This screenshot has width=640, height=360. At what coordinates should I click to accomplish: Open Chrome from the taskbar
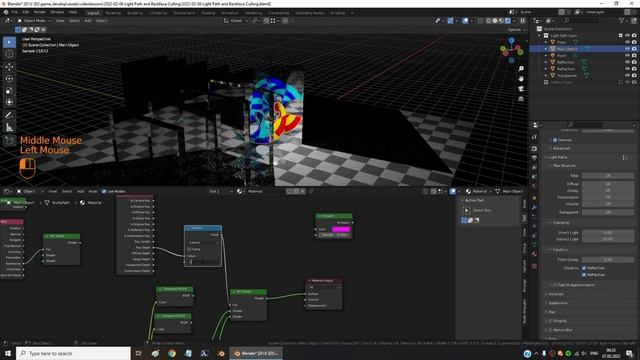pyautogui.click(x=172, y=353)
